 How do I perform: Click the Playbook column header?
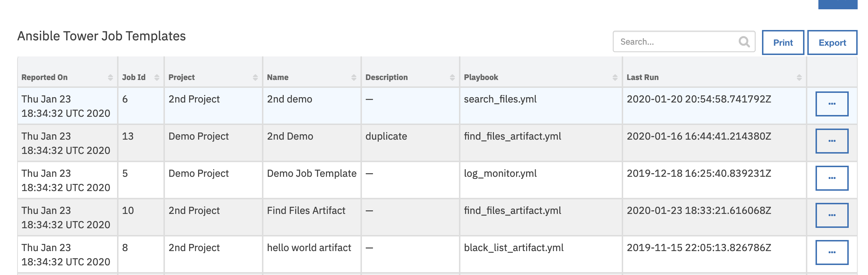tap(541, 72)
